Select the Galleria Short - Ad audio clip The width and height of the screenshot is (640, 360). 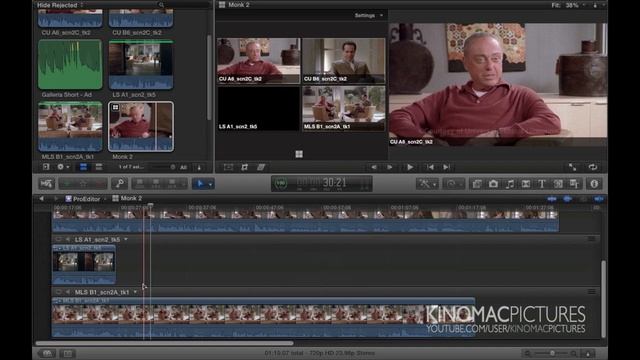(x=70, y=64)
